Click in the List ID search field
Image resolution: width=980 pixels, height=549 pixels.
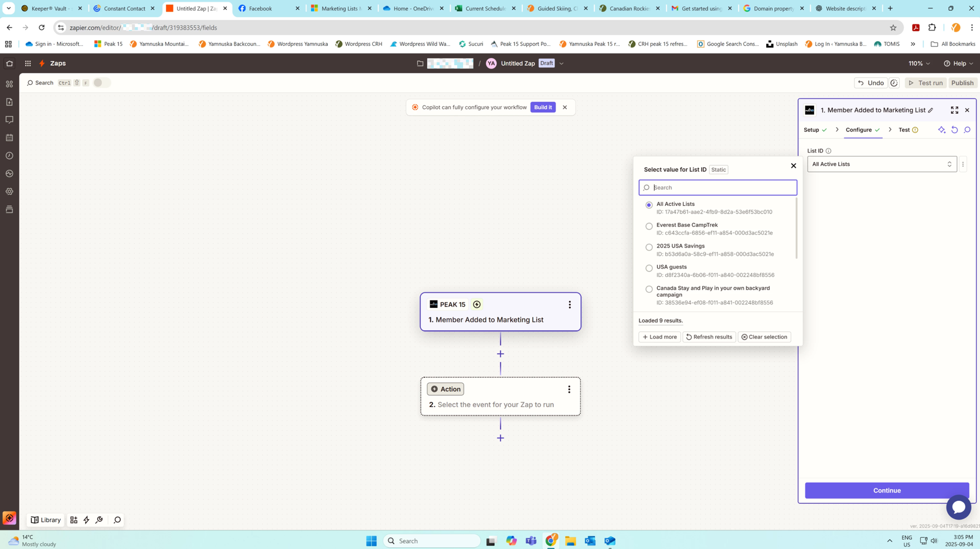click(x=721, y=188)
